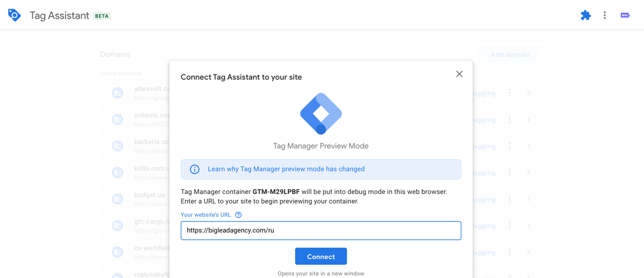Click the Add domain button

[x=510, y=54]
